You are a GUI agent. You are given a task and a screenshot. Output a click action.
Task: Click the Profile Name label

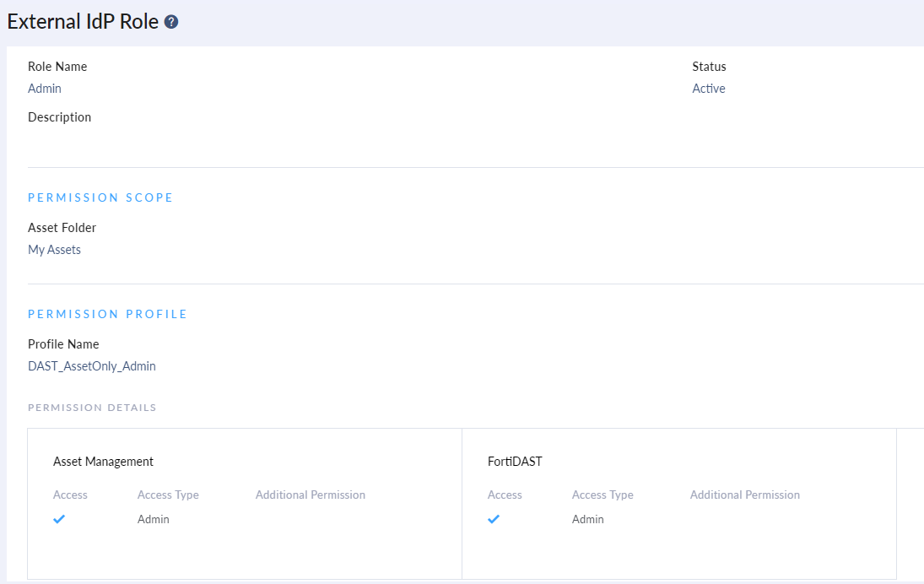click(x=63, y=344)
